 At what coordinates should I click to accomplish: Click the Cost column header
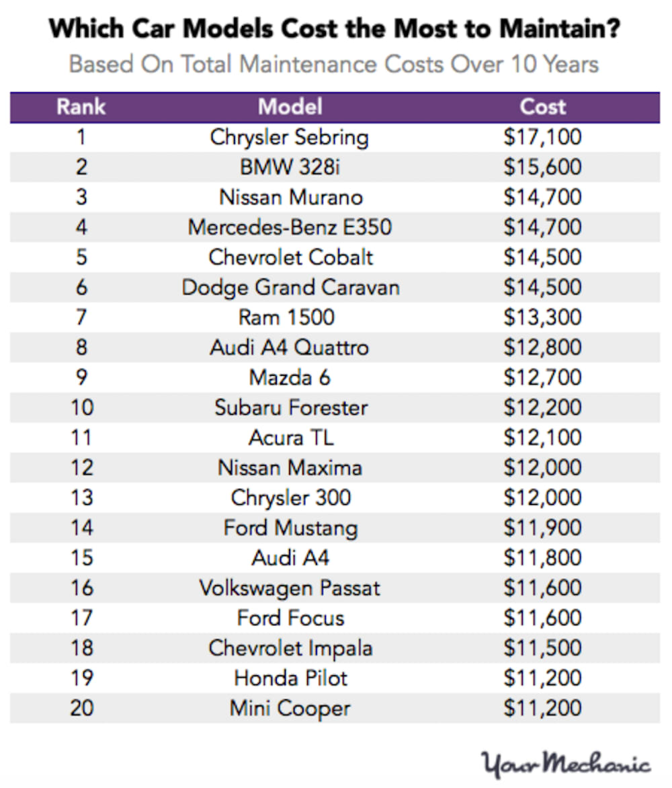pos(542,107)
